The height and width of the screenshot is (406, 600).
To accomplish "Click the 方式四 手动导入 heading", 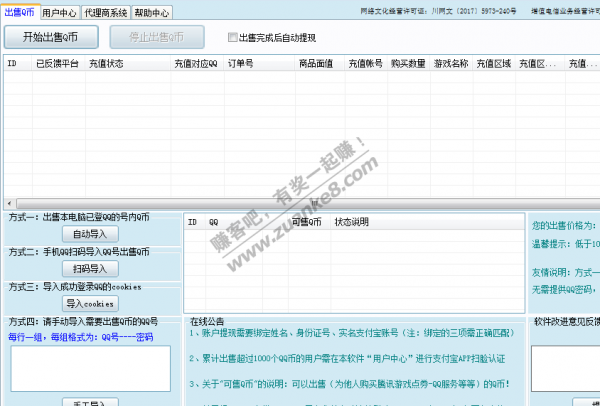I will 83,322.
